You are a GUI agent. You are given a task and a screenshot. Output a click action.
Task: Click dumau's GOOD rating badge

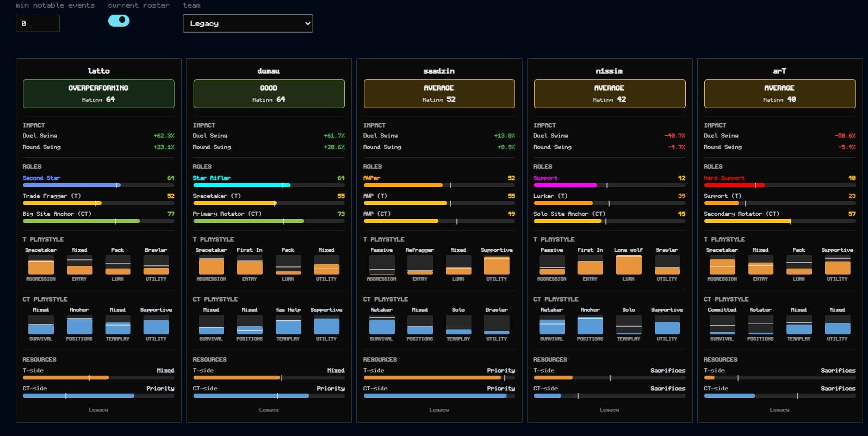[269, 94]
